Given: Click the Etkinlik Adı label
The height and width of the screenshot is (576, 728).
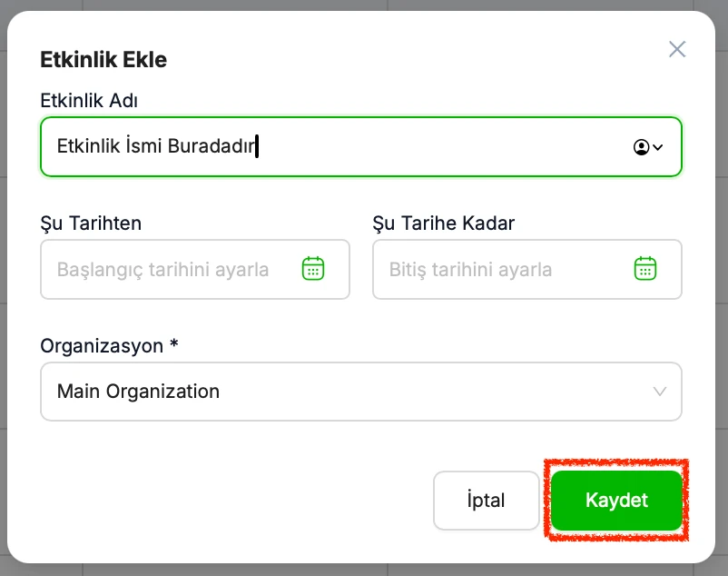Looking at the screenshot, I should point(89,100).
